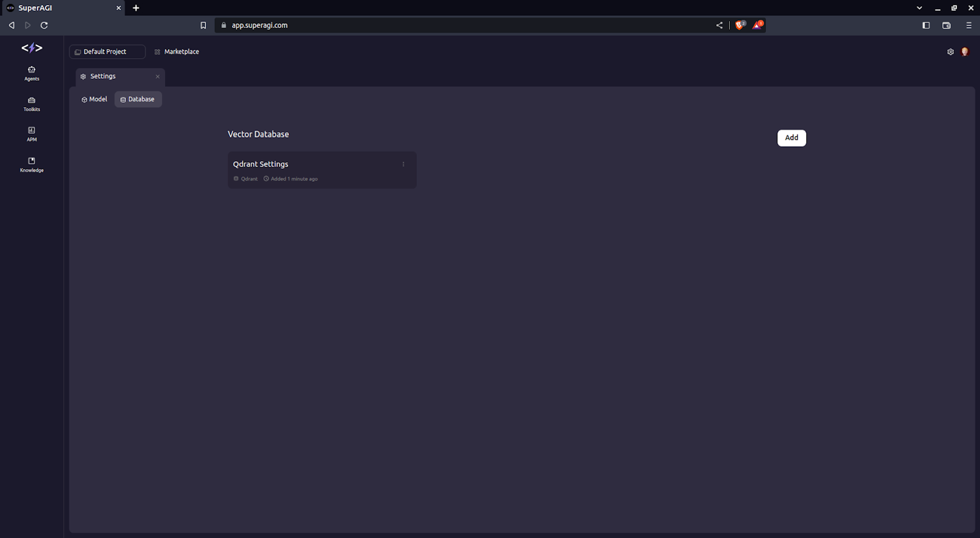Click the app.superagi.com address bar
Screen dimensions: 980x538
coord(441,25)
